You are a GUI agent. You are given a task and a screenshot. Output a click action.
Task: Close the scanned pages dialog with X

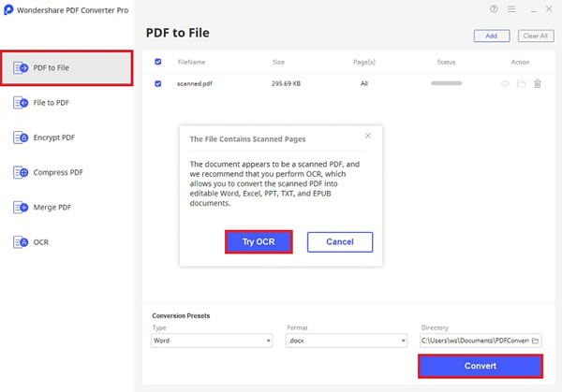pos(368,136)
